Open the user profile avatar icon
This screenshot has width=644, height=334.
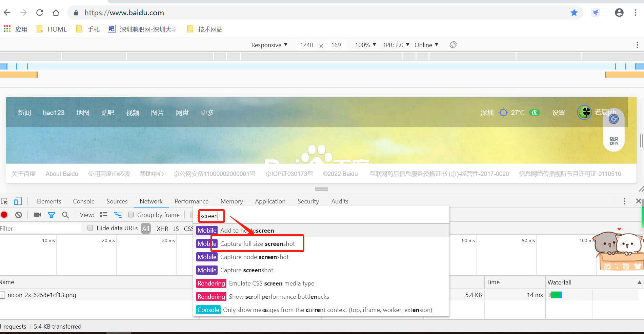tap(619, 13)
